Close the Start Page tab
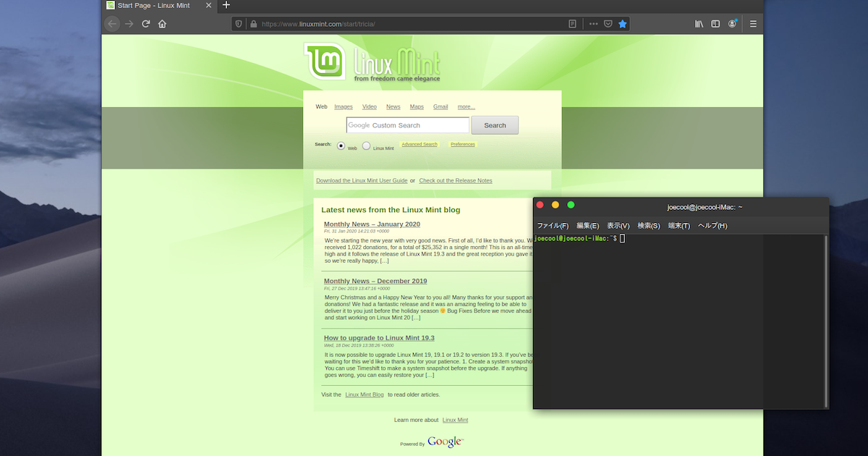The height and width of the screenshot is (456, 868). (208, 5)
